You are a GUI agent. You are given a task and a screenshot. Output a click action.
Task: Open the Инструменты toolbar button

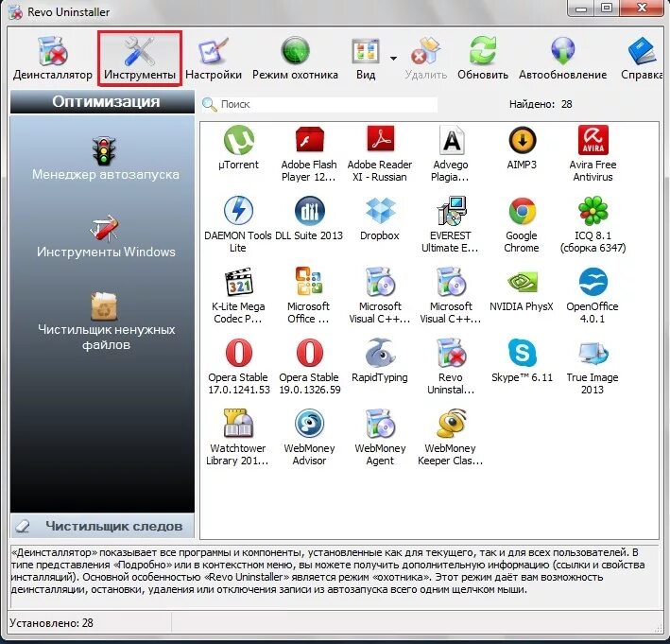pyautogui.click(x=140, y=59)
